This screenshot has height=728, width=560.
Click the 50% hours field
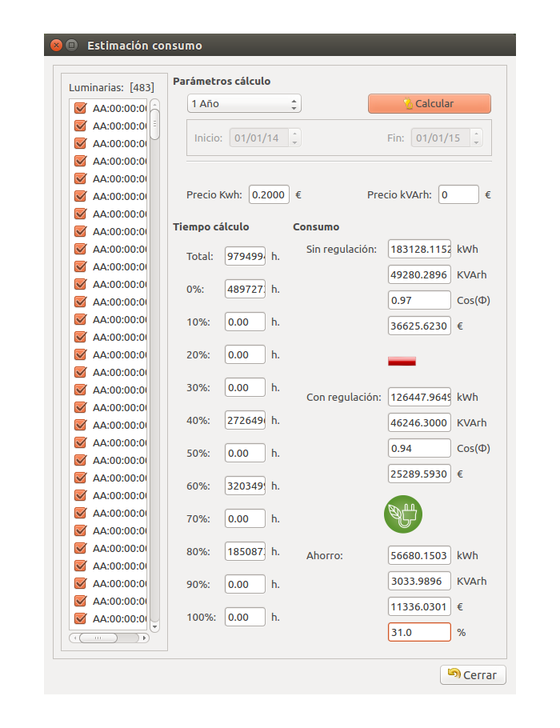coord(245,453)
